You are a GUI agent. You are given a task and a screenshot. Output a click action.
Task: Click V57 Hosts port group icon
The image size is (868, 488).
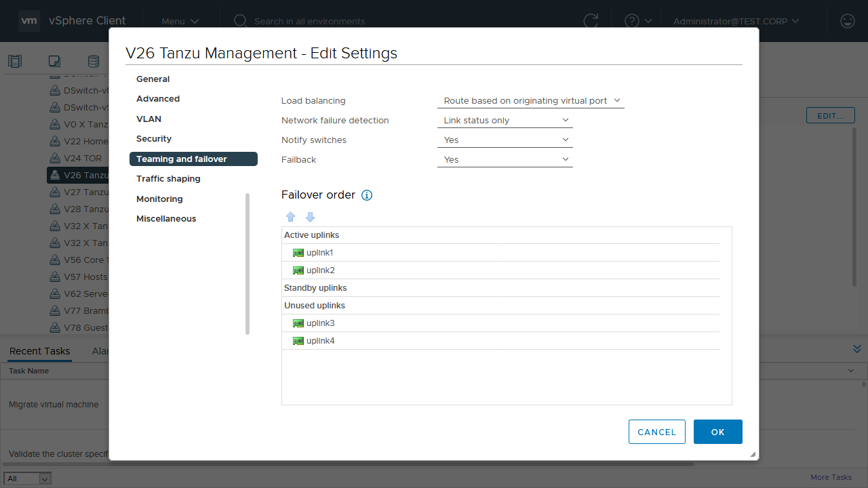[56, 277]
